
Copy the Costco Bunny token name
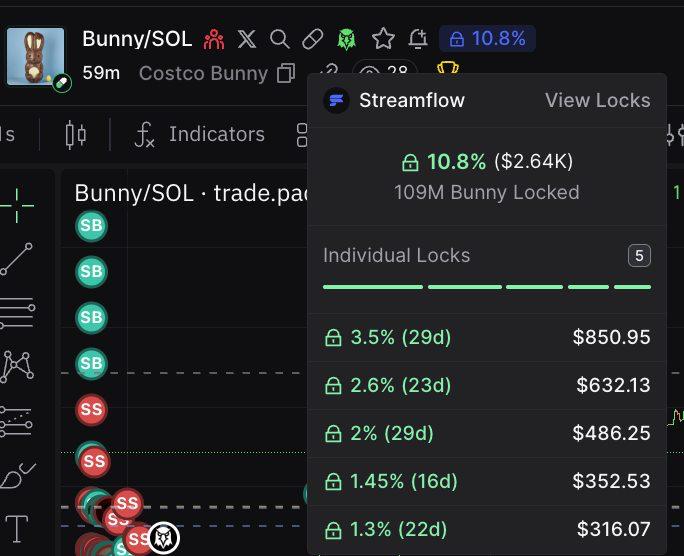pyautogui.click(x=286, y=73)
